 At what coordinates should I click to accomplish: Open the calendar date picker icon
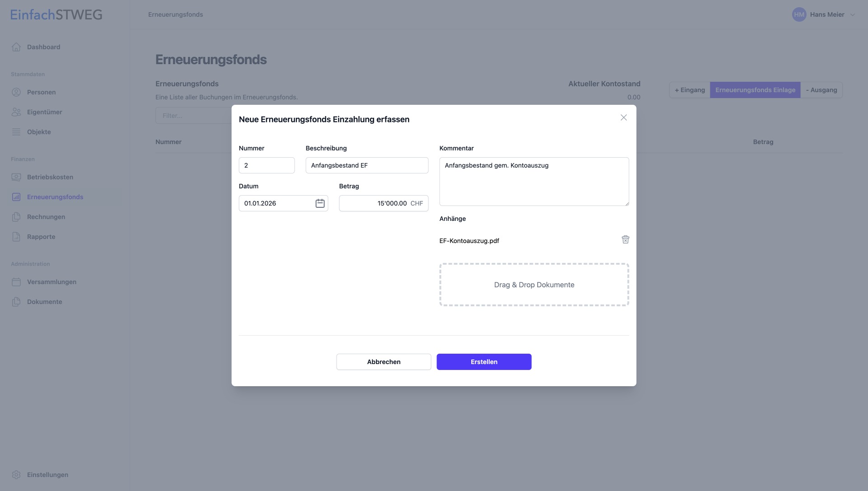(320, 203)
